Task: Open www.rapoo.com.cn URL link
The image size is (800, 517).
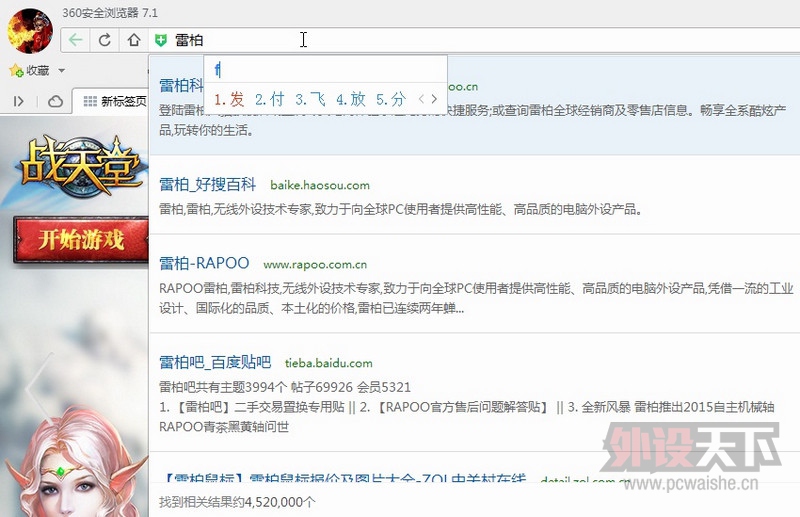Action: tap(315, 264)
